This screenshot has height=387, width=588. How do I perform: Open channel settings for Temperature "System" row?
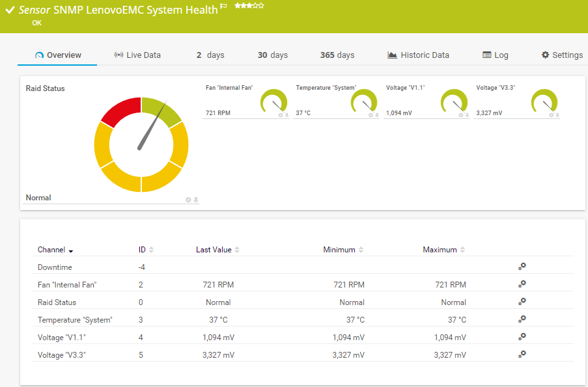coord(522,319)
